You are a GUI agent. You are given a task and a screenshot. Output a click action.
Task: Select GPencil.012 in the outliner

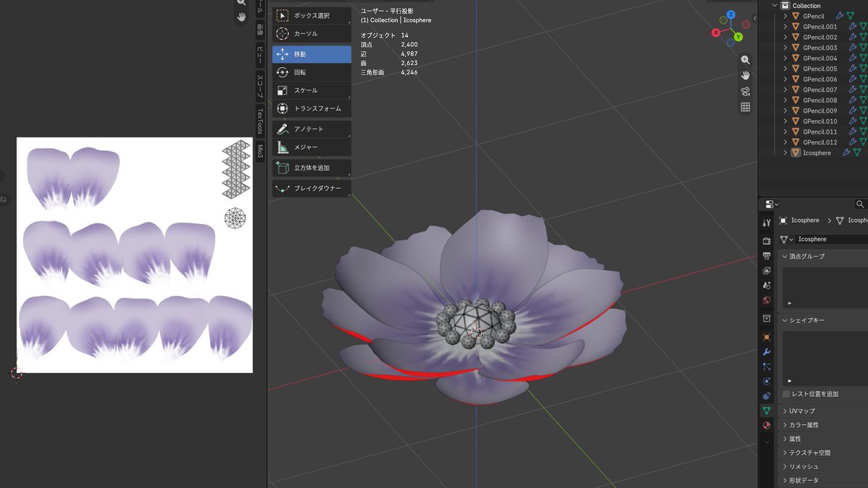pyautogui.click(x=820, y=142)
